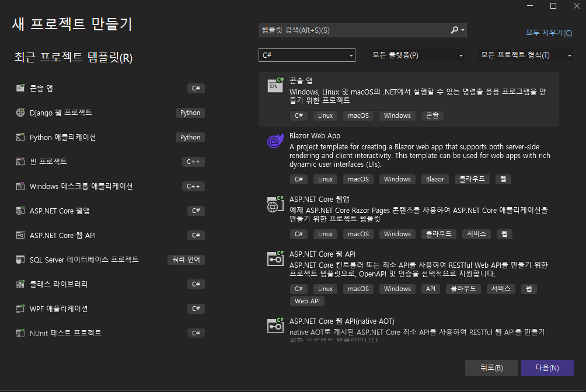Click the 다음(N) button

click(x=547, y=368)
